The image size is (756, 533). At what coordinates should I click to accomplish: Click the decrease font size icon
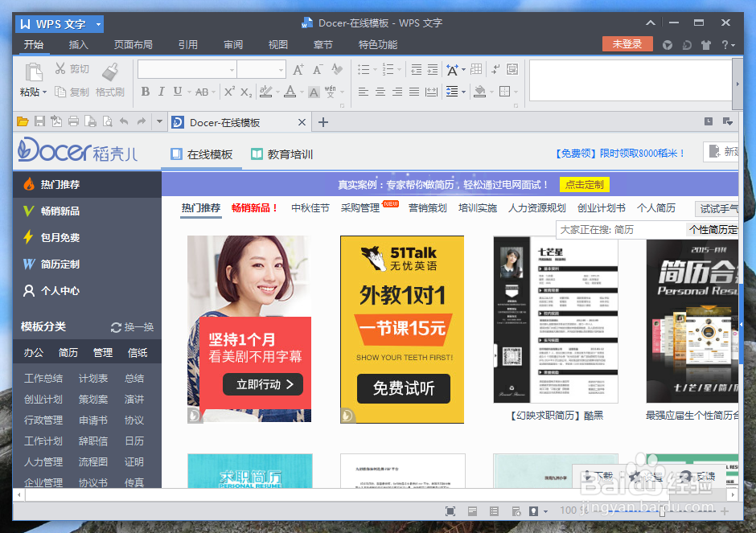(317, 70)
